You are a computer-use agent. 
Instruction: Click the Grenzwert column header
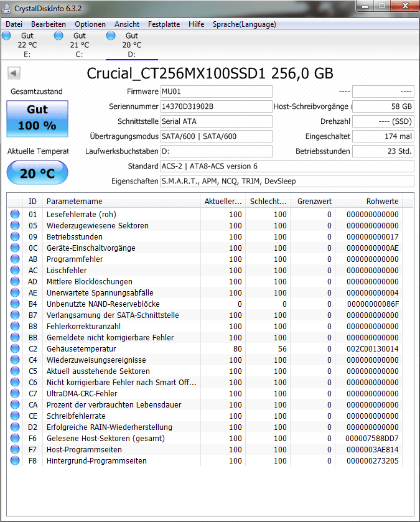pyautogui.click(x=313, y=202)
